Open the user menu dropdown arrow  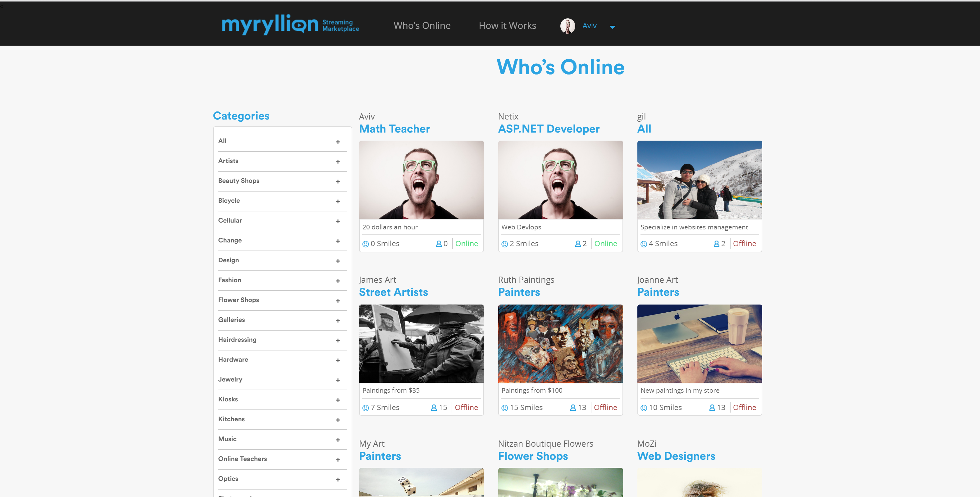pyautogui.click(x=613, y=27)
